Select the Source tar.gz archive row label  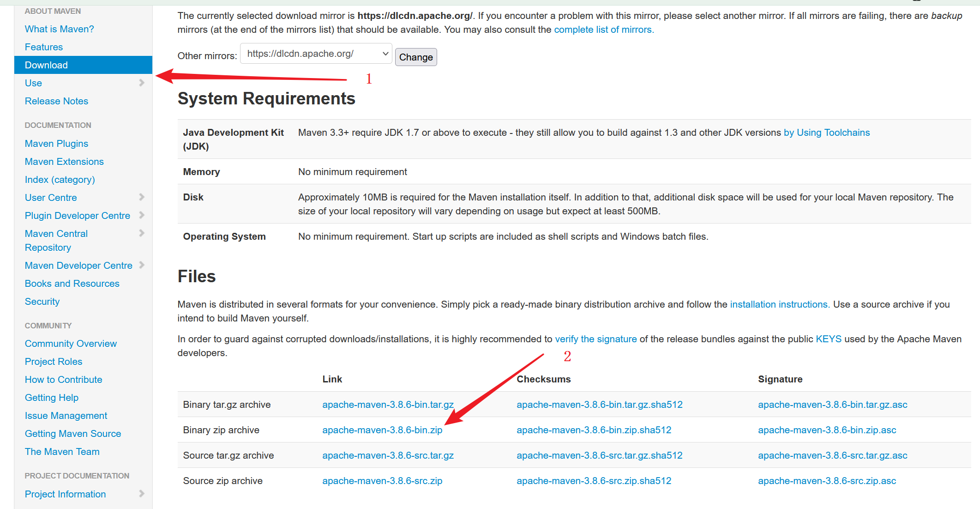tap(228, 455)
